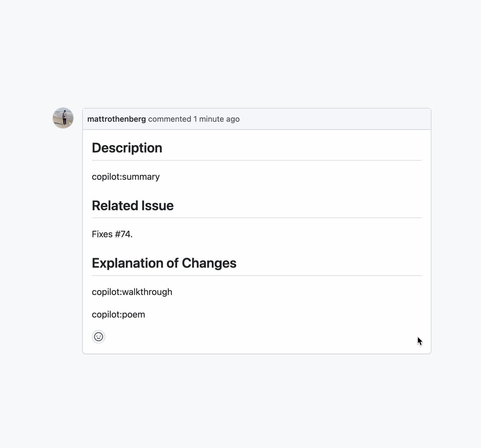Open the emoji reaction picker

click(99, 337)
